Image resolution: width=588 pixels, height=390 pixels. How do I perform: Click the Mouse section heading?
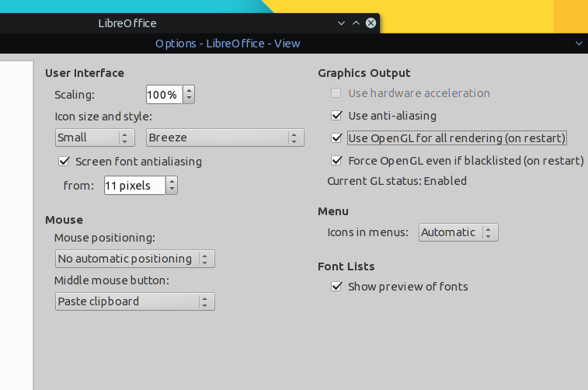point(64,220)
